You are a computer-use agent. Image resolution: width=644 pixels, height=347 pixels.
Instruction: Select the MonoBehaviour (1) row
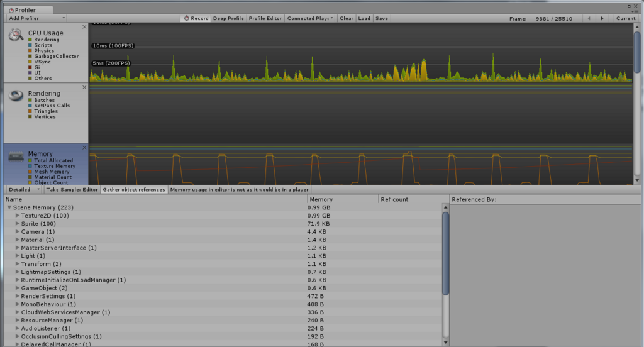tap(223, 304)
